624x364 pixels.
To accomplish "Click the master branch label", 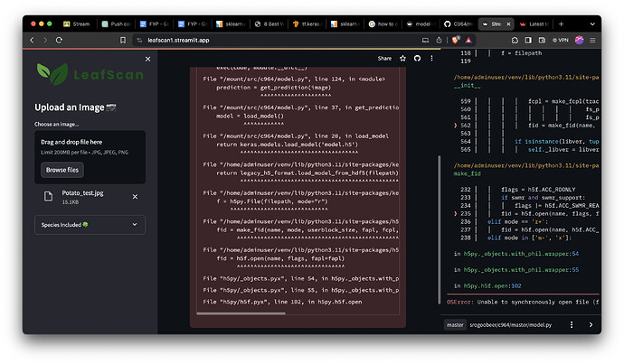I will point(455,325).
